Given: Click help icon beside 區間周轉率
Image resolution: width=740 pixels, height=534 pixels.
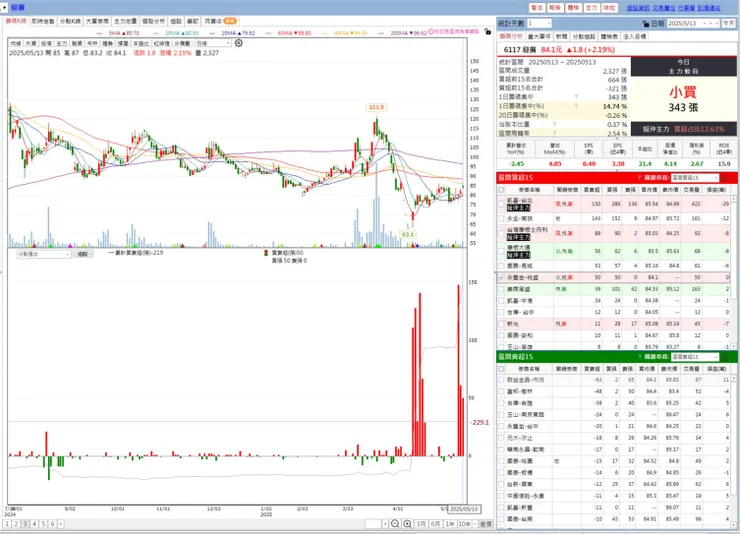Looking at the screenshot, I should [555, 134].
